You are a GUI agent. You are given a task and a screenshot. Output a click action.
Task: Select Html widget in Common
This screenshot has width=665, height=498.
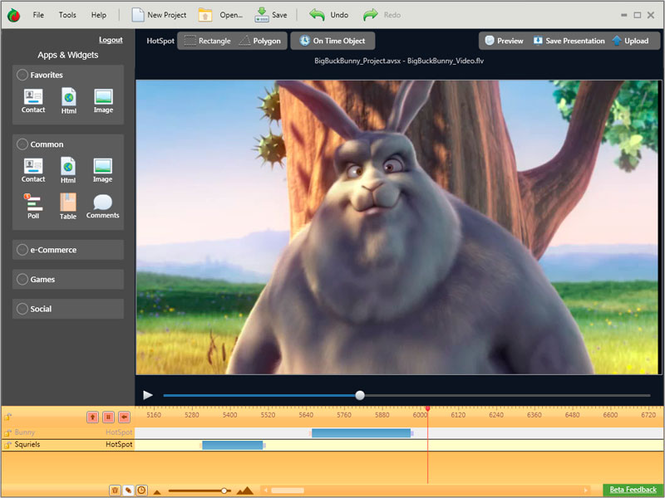(x=68, y=170)
